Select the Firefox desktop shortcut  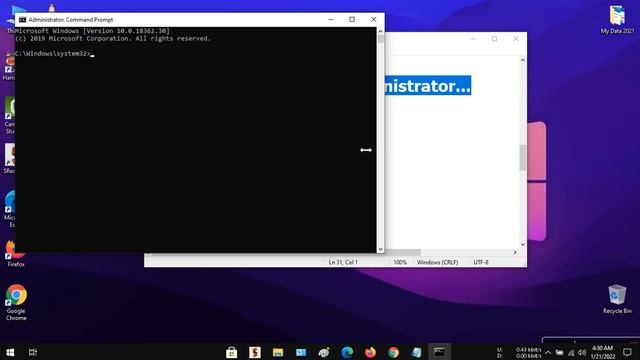16,254
